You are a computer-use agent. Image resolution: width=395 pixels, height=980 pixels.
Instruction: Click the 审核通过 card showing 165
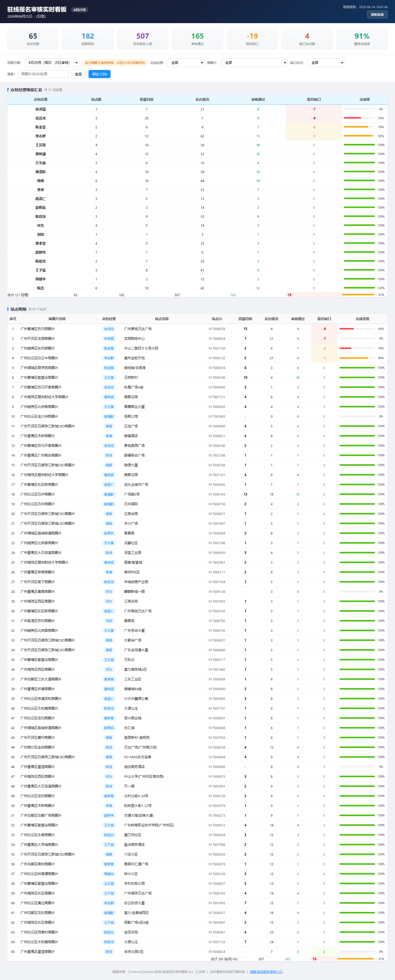[x=197, y=39]
